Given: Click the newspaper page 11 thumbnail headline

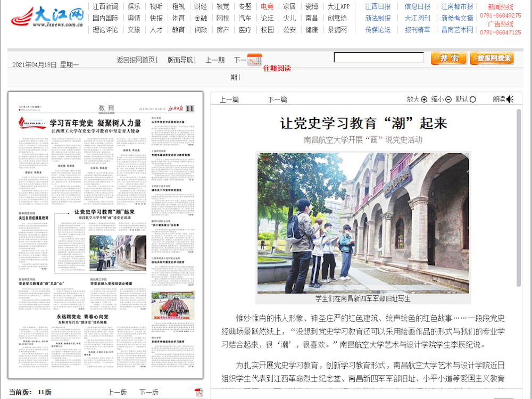Looking at the screenshot, I should click(x=96, y=123).
